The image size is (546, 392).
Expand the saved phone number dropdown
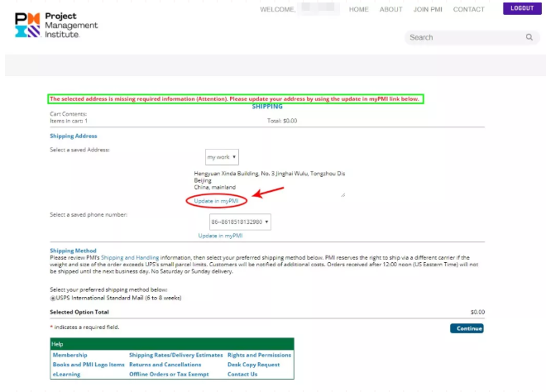coord(240,222)
